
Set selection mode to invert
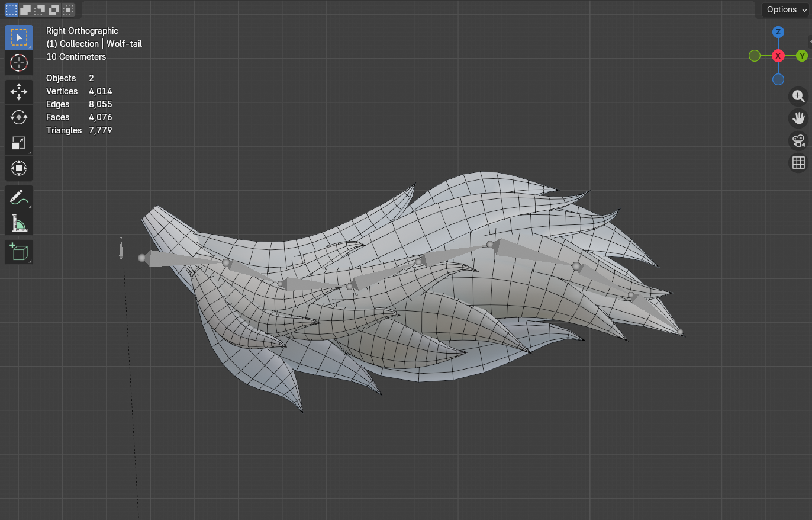tap(54, 9)
